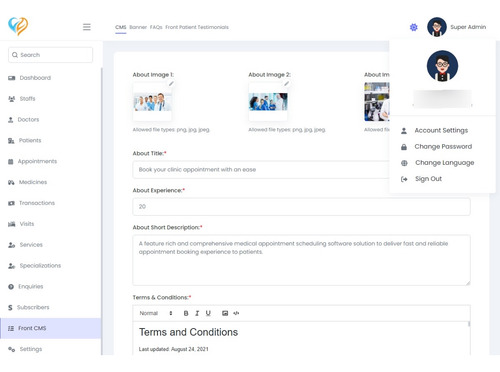Apply bold formatting in Terms editor

186,313
